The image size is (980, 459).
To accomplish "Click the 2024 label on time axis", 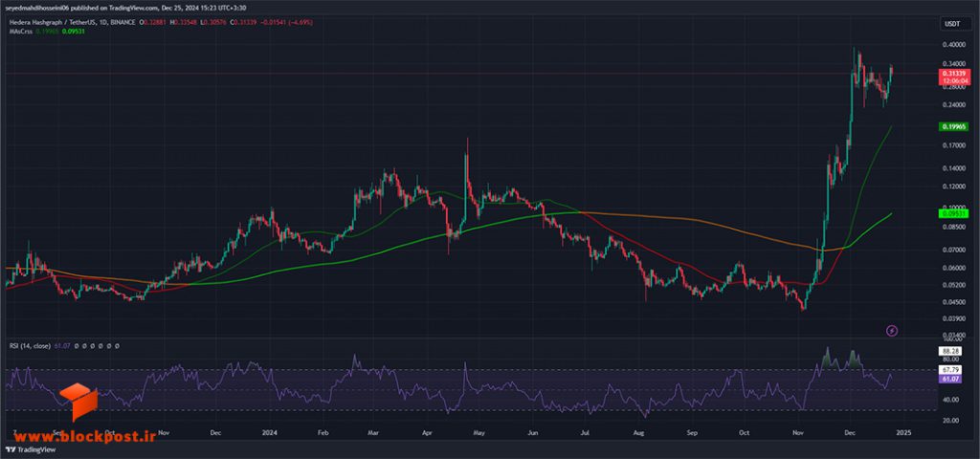I will [x=270, y=432].
